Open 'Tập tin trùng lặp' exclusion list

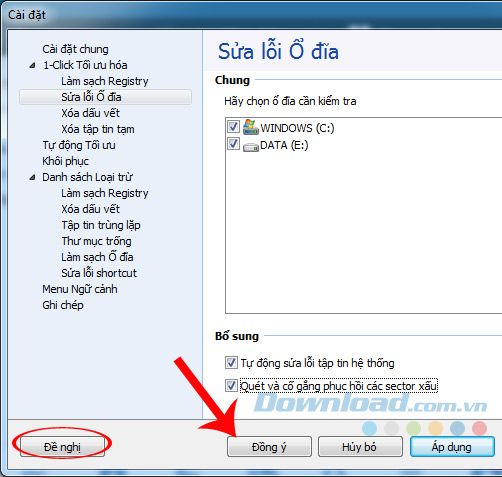pyautogui.click(x=101, y=225)
